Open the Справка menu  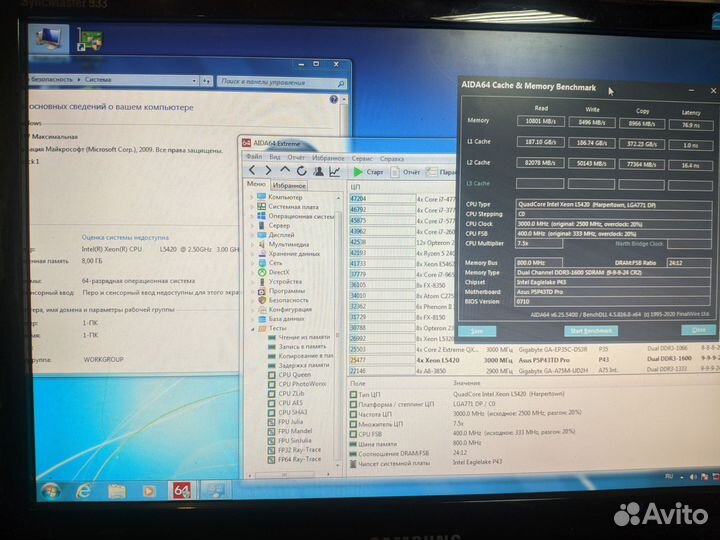coord(392,159)
